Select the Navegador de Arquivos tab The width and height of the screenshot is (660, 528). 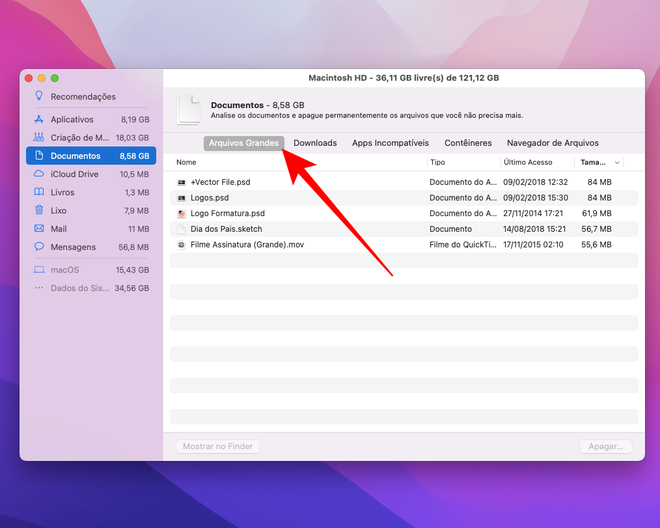(553, 143)
